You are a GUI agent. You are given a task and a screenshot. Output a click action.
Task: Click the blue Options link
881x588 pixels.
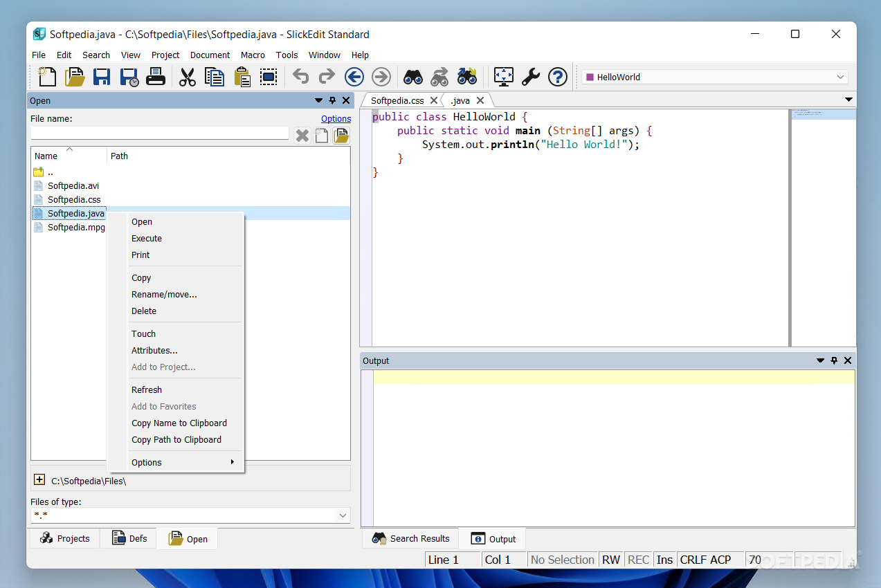click(336, 119)
